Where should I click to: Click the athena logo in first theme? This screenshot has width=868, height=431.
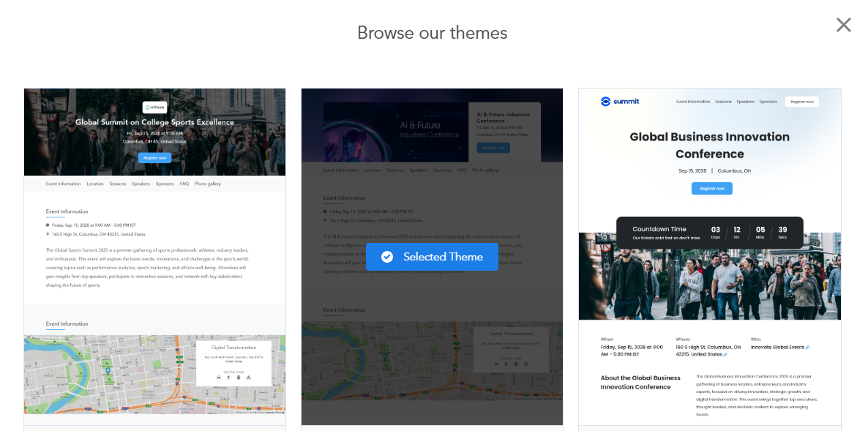click(x=154, y=107)
